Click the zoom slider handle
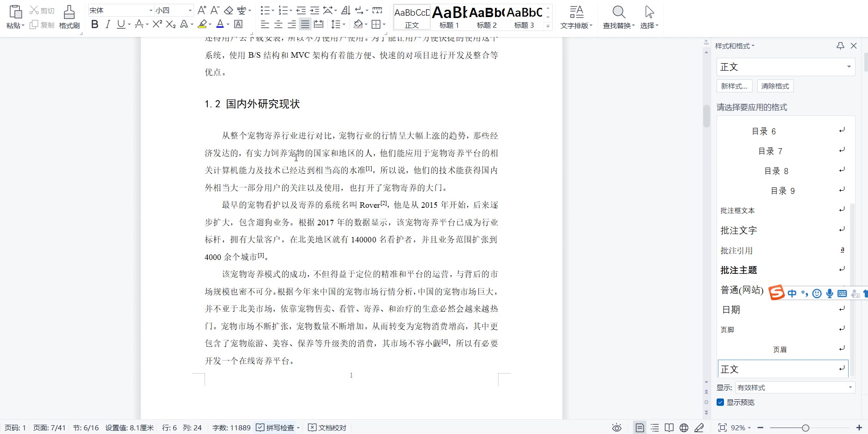This screenshot has width=868, height=434. [805, 428]
